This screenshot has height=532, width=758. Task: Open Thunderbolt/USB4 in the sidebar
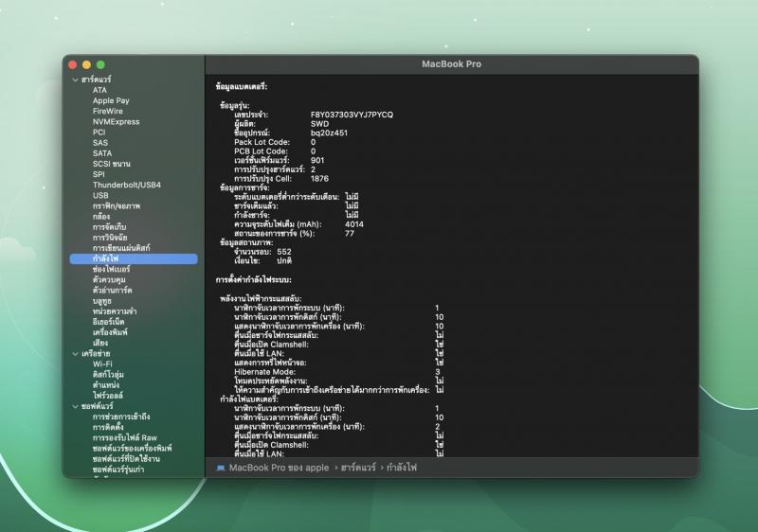[127, 185]
